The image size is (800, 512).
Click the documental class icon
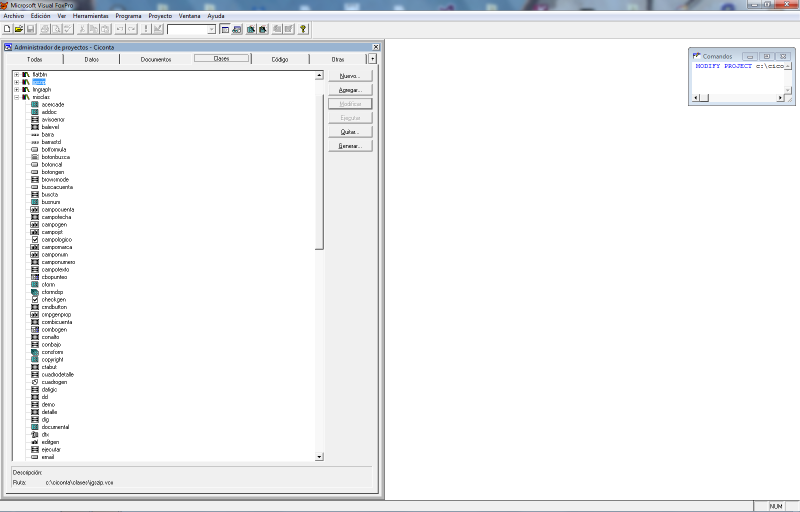(x=35, y=427)
